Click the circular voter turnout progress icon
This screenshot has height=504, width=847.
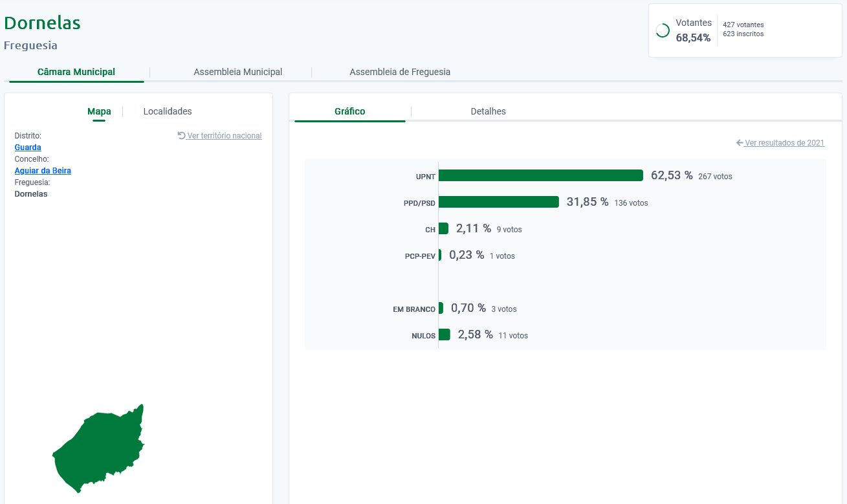click(663, 30)
